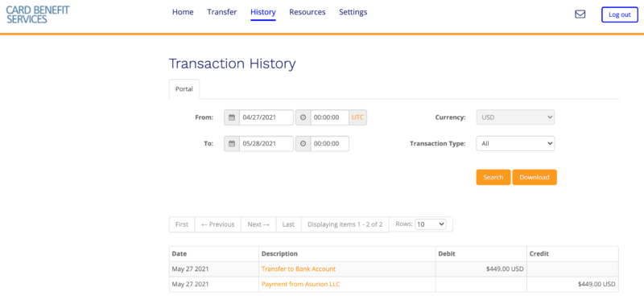This screenshot has height=300, width=644.
Task: Click the From date calendar icon
Action: [232, 117]
